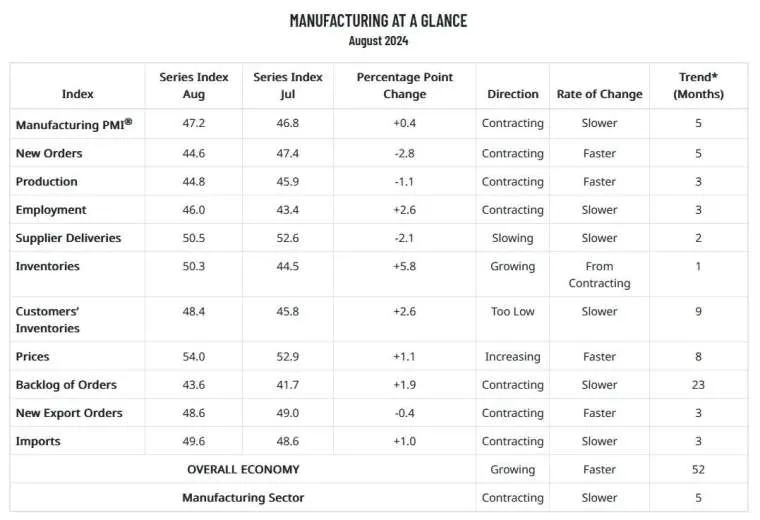This screenshot has width=760, height=520.
Task: Click the Customers' Inventories row label
Action: 48,320
